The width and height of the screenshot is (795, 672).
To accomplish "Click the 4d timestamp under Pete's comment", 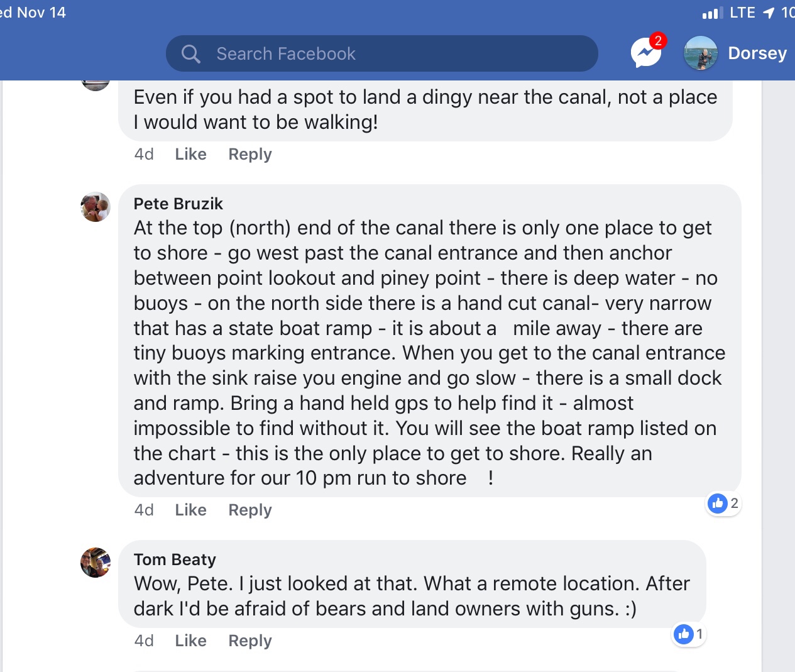I will coord(144,510).
